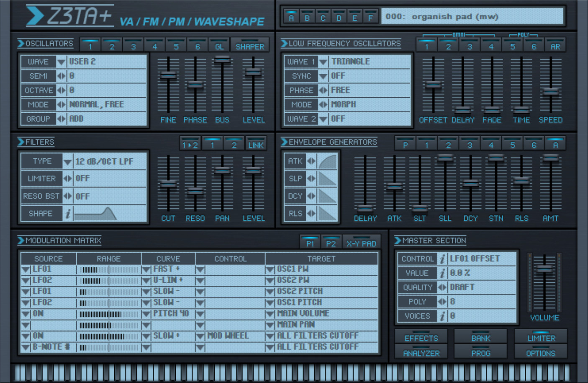The height and width of the screenshot is (383, 588).
Task: Click the RLS envelope curve shape icon
Action: point(327,214)
